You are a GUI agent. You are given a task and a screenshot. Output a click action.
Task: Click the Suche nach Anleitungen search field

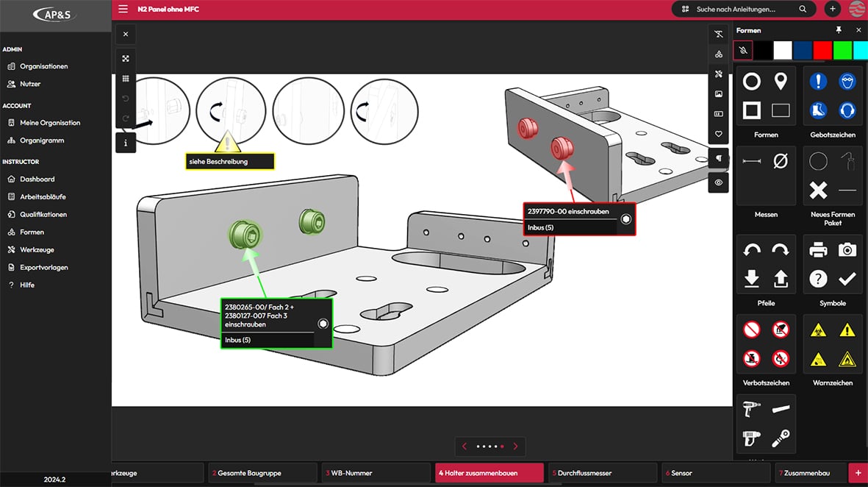click(742, 9)
